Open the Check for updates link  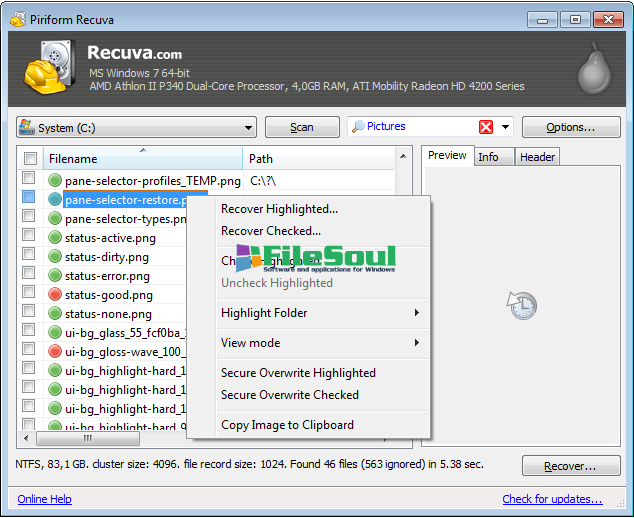(552, 499)
